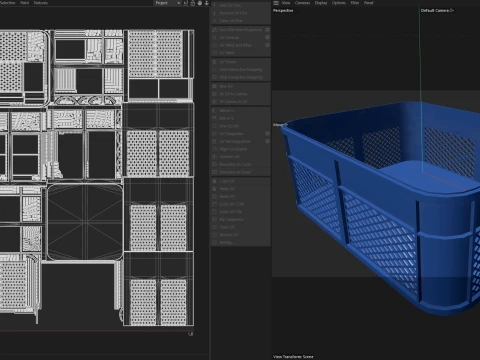Open the Remap... dialog
Viewport: 480px width, 360px height.
[x=240, y=242]
